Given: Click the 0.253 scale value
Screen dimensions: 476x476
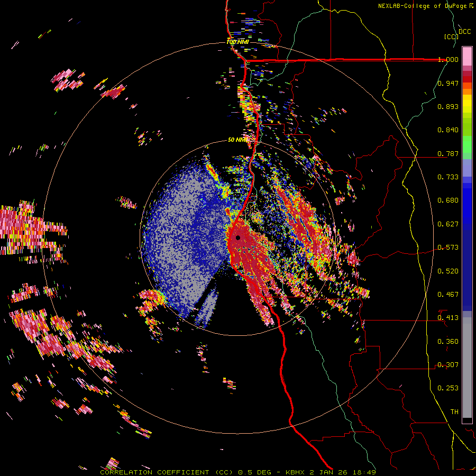Looking at the screenshot, I should click(x=448, y=388).
